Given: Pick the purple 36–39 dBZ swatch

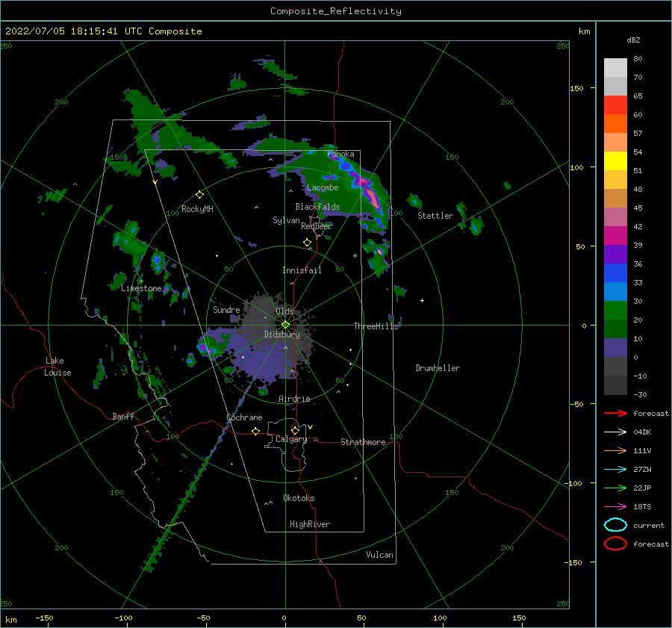Looking at the screenshot, I should [x=615, y=254].
